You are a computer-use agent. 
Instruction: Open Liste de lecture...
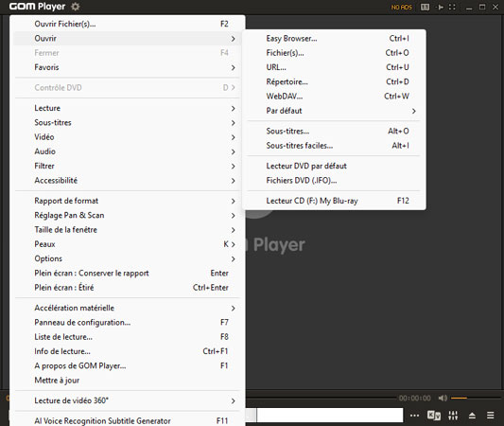tap(128, 337)
